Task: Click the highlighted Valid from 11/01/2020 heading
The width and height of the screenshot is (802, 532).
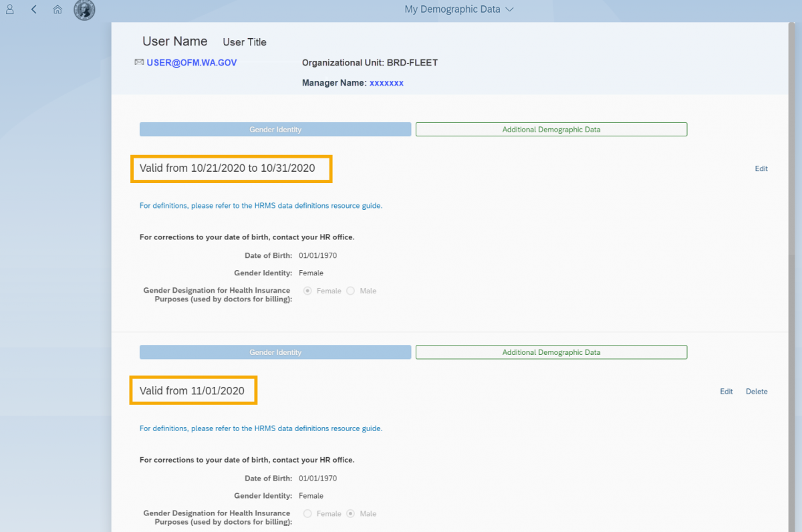Action: click(x=193, y=390)
